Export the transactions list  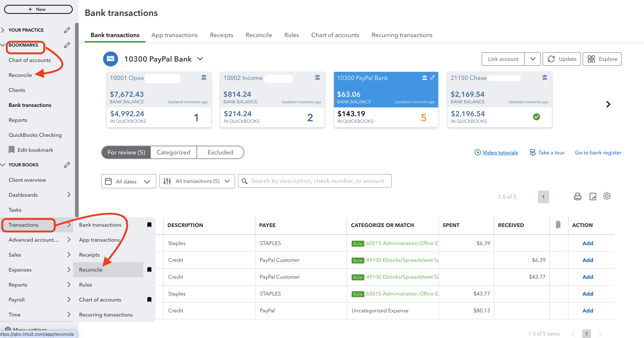593,197
